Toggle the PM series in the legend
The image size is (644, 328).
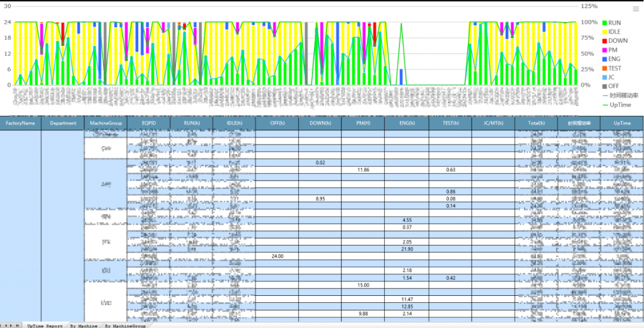coord(609,50)
